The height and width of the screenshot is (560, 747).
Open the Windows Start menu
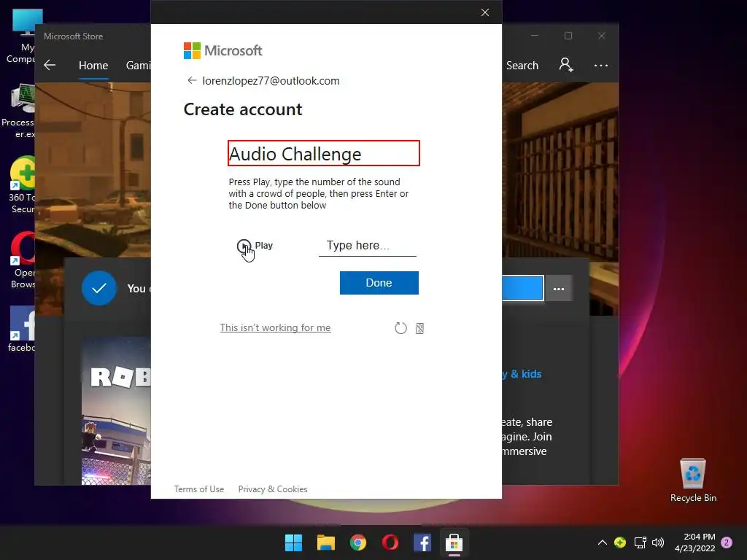[293, 542]
